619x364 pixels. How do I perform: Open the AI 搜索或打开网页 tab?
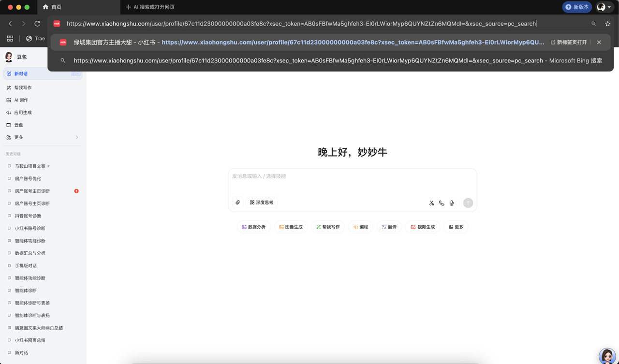pyautogui.click(x=150, y=7)
